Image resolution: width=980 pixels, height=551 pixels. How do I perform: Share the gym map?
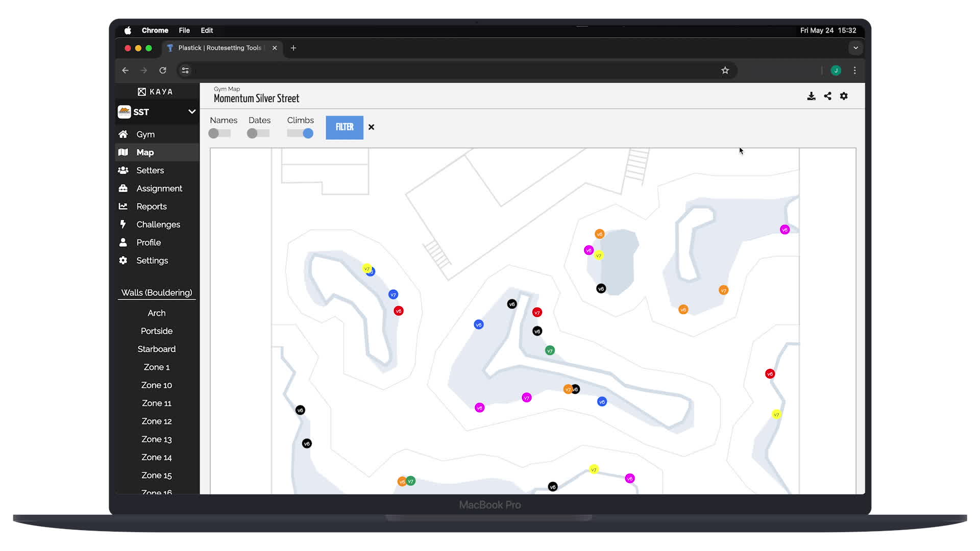point(827,96)
